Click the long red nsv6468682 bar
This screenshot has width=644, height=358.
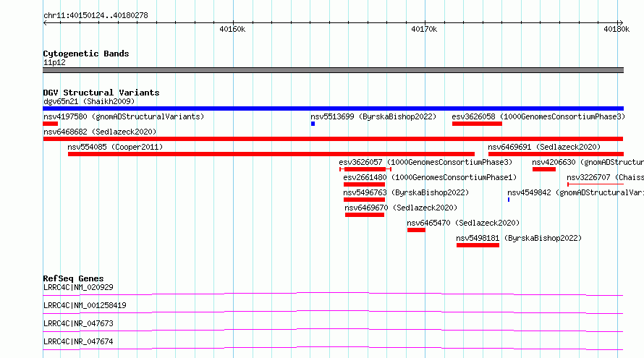pyautogui.click(x=333, y=139)
